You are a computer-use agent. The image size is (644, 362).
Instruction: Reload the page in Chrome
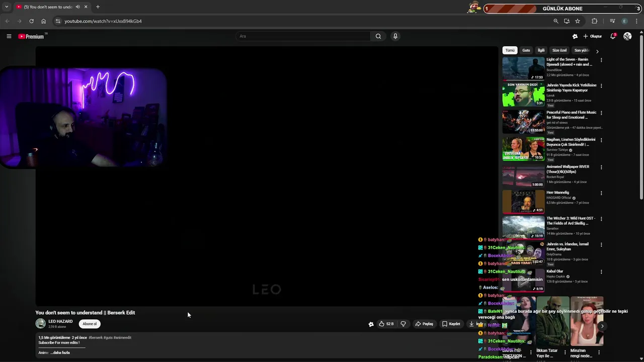[31, 21]
